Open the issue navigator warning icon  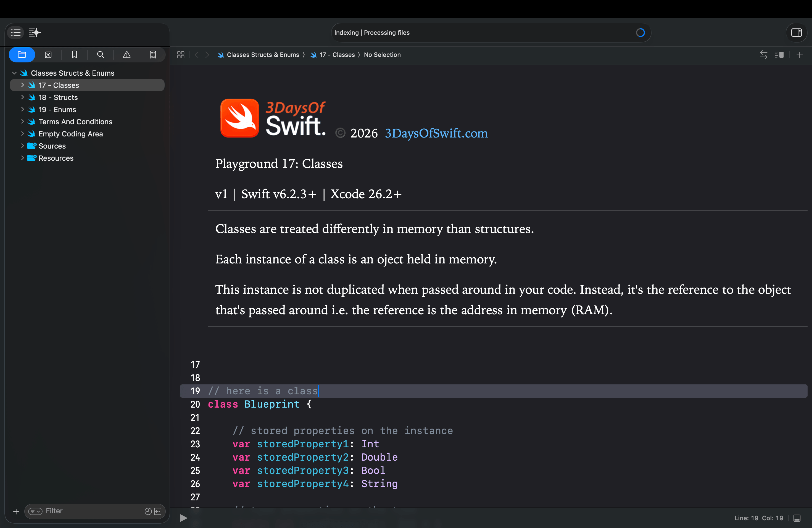[x=126, y=55]
